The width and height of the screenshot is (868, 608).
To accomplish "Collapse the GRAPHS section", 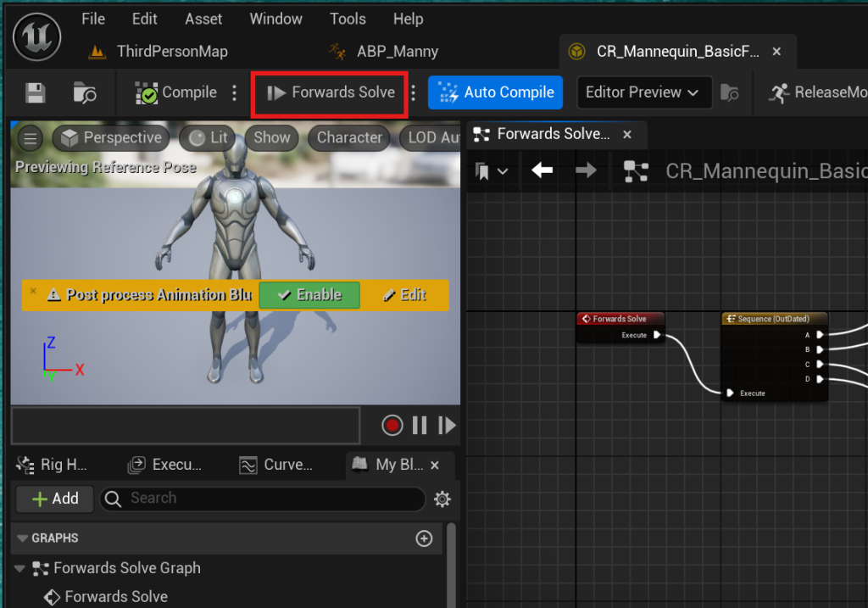I will [22, 538].
